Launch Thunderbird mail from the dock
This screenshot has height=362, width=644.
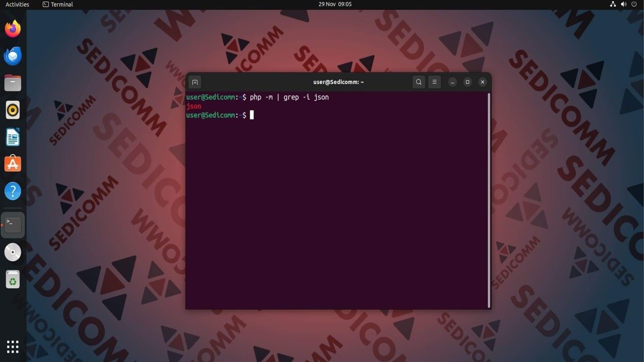(13, 56)
